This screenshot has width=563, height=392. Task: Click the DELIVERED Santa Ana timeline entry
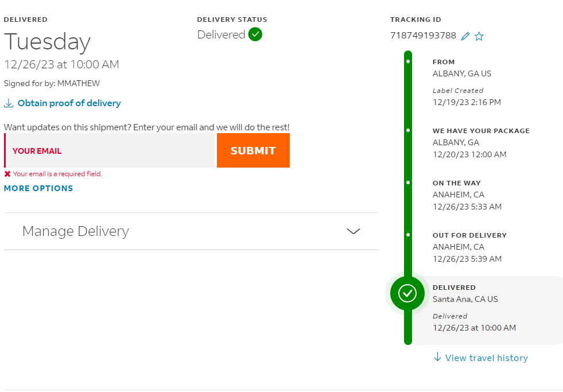coord(487,311)
